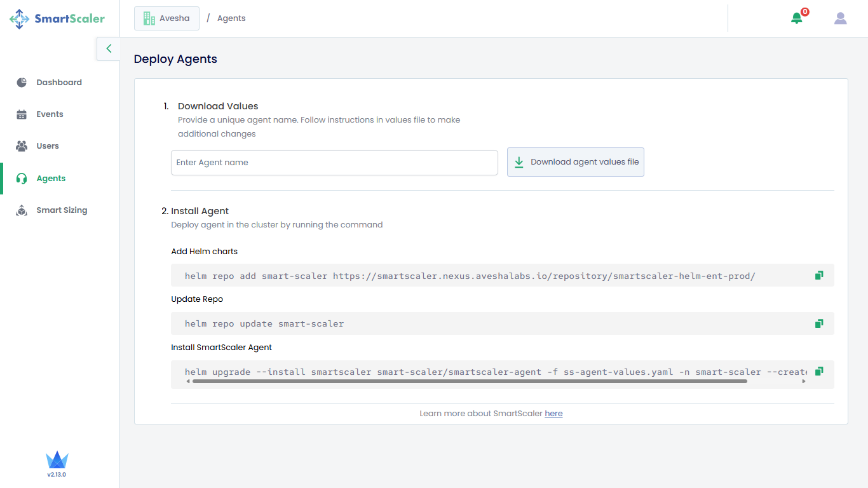The width and height of the screenshot is (868, 488).
Task: Click the Users group icon
Action: [22, 146]
